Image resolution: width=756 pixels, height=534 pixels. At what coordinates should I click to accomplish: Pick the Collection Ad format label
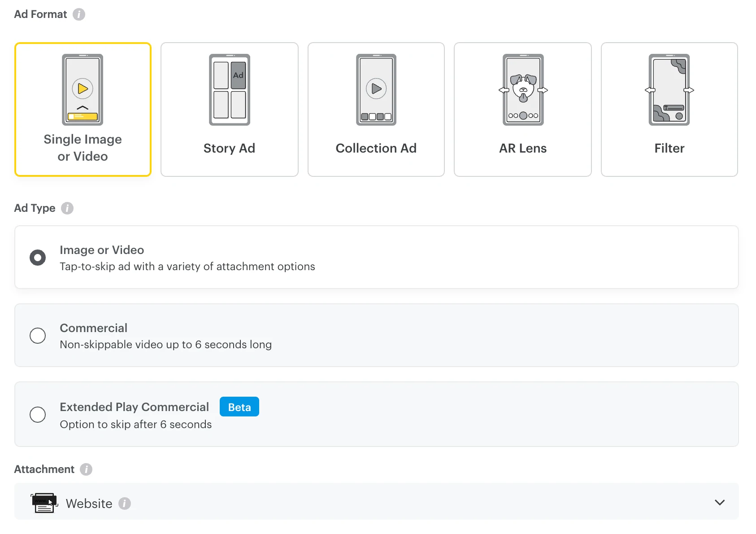point(376,148)
